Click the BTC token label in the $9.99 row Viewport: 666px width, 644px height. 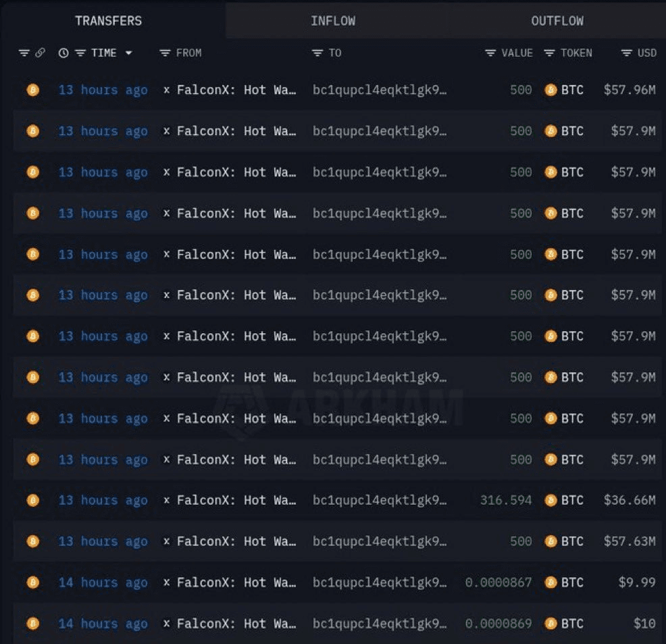572,583
